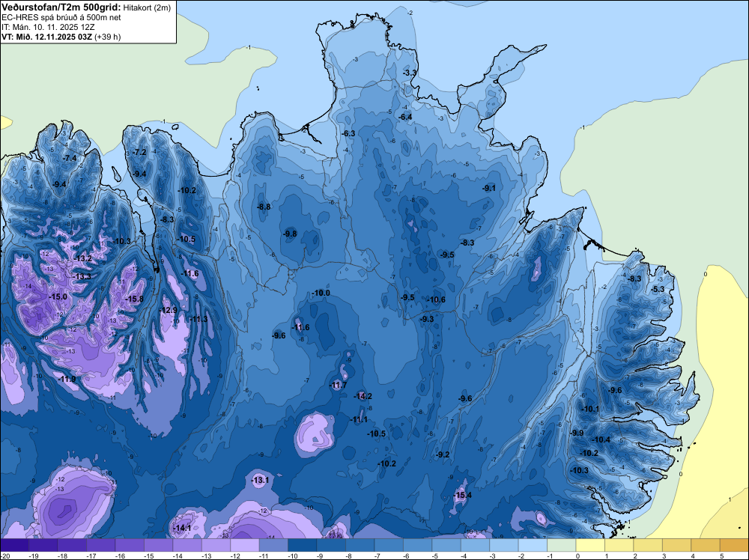
Task: Select the orange legend swatch at 5
Action: coord(734,545)
